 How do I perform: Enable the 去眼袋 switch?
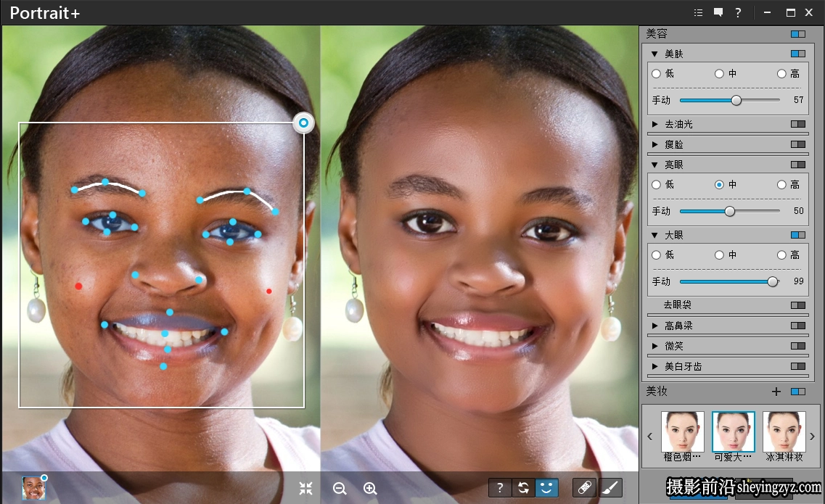(797, 305)
